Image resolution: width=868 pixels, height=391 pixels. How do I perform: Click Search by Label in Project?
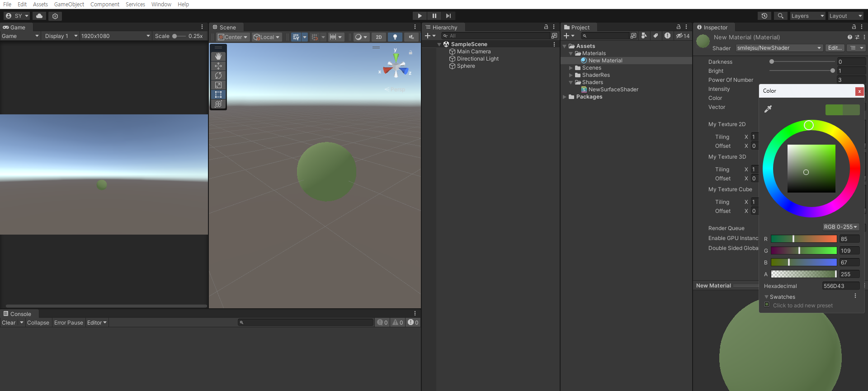click(656, 36)
